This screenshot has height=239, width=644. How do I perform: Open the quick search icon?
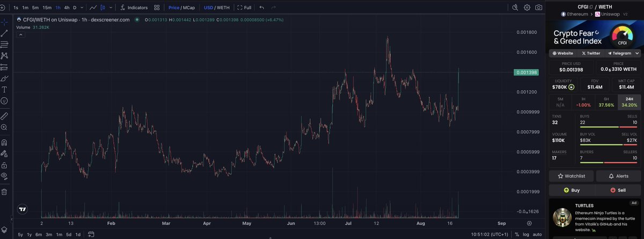pyautogui.click(x=515, y=8)
